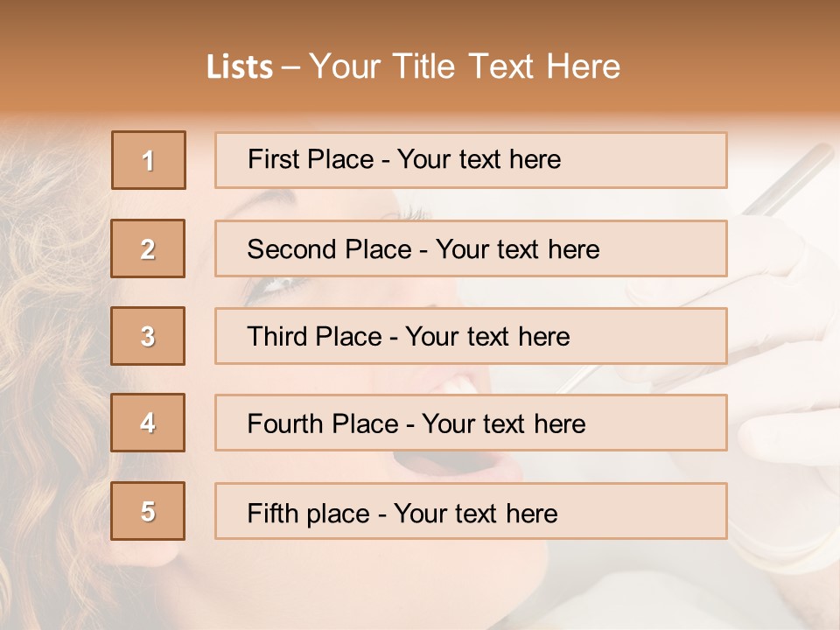This screenshot has width=840, height=630.
Task: Click the woman's eye in background photo
Action: click(x=278, y=284)
